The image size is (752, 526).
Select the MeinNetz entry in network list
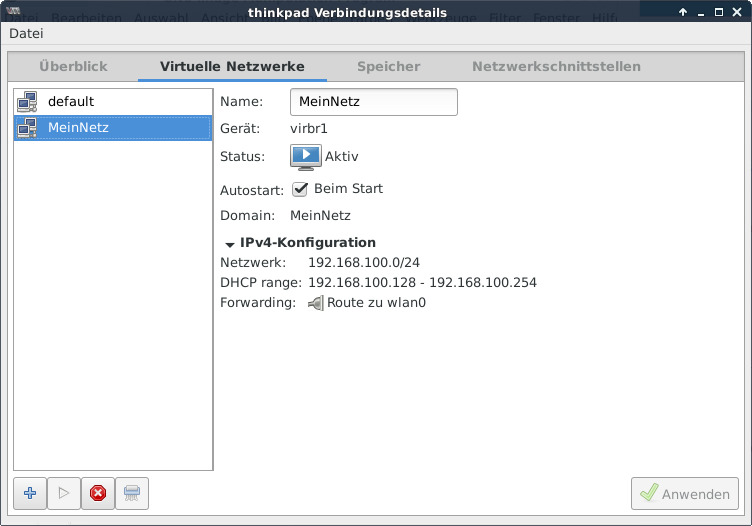click(x=78, y=127)
